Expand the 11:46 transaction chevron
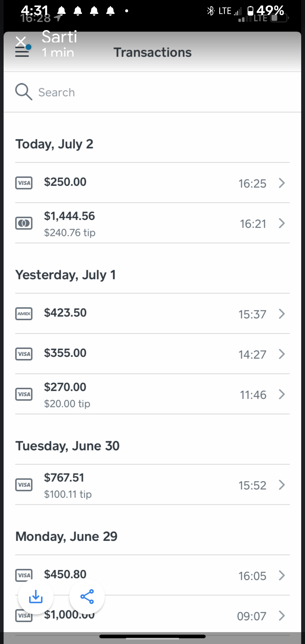 282,394
